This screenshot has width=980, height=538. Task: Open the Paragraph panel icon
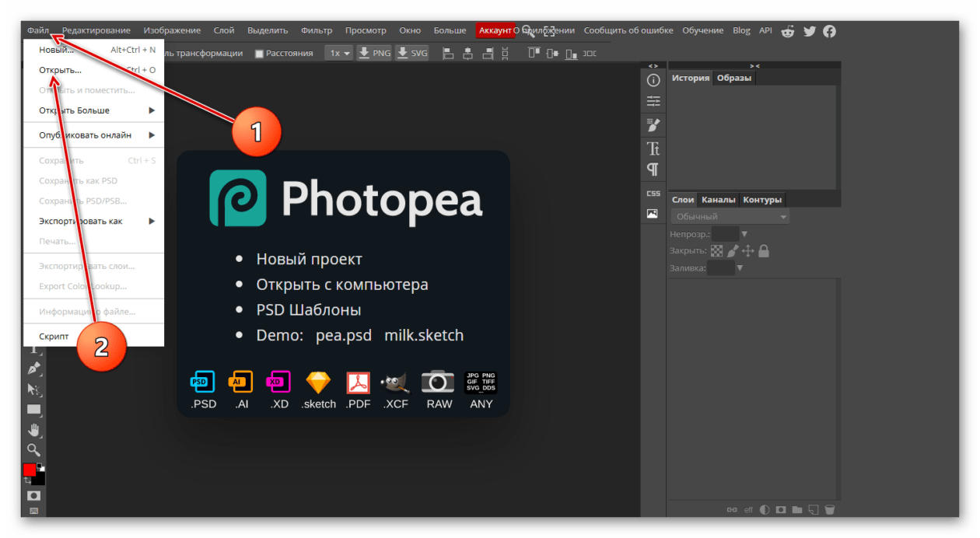point(653,169)
